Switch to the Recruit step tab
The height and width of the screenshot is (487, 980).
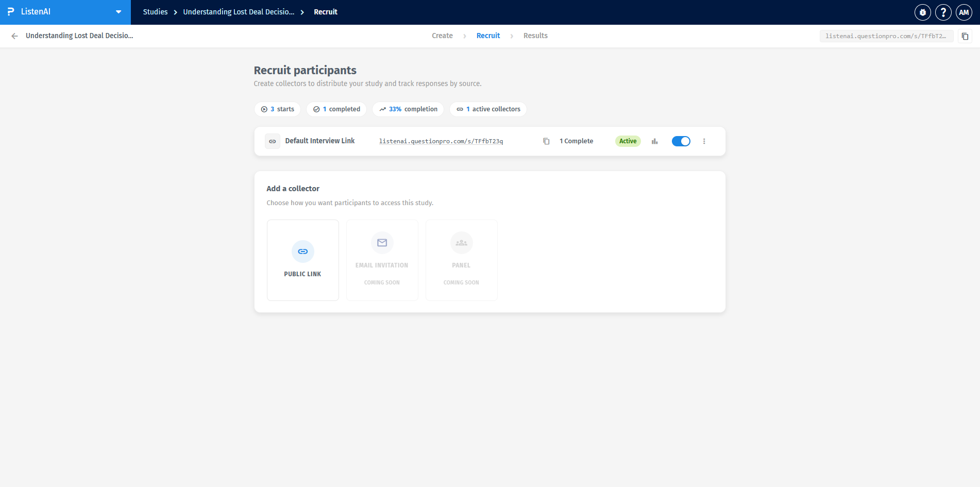(488, 36)
